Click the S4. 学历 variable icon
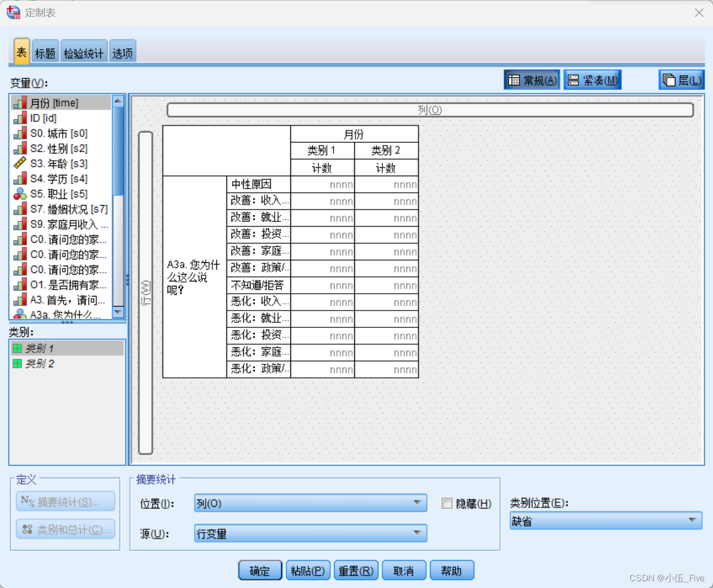 click(x=20, y=178)
